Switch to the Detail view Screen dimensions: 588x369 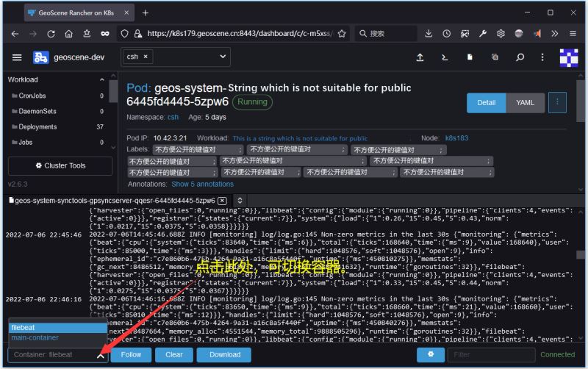[x=487, y=103]
